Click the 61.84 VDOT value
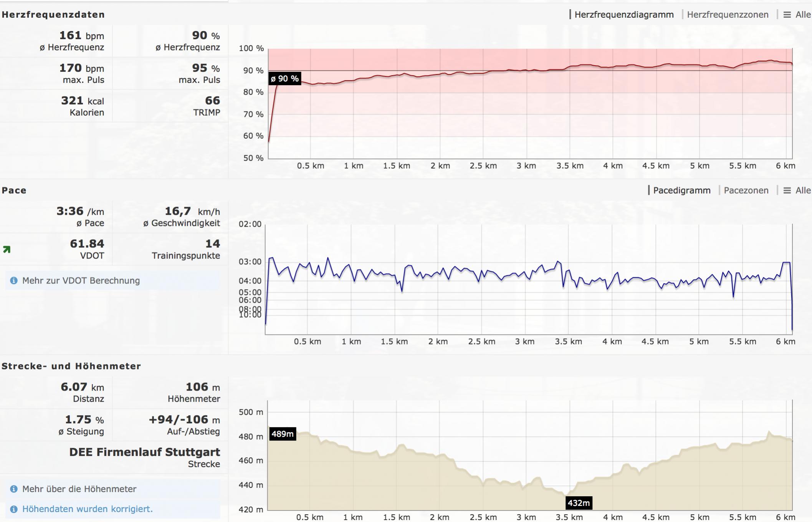This screenshot has height=522, width=812. 87,244
